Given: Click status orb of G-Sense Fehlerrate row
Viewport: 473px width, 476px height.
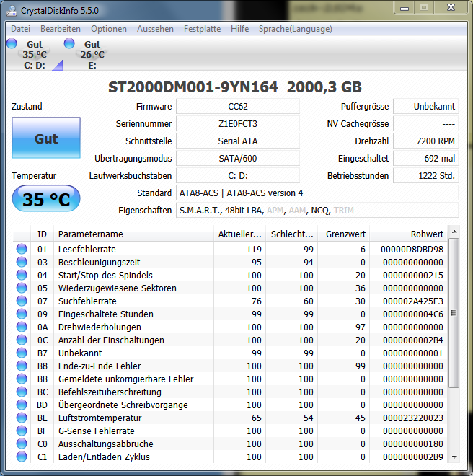Looking at the screenshot, I should [x=22, y=431].
